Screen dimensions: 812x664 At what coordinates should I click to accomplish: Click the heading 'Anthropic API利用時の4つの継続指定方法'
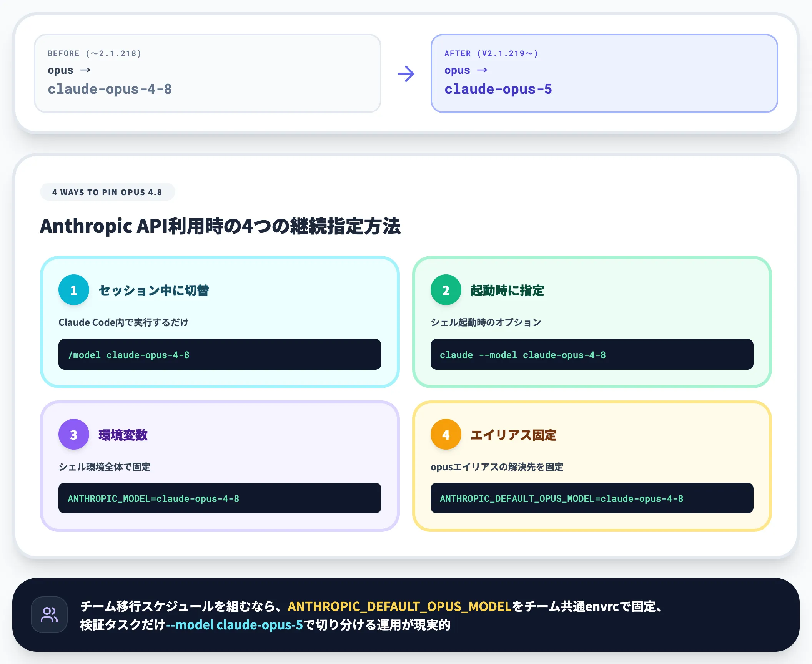[x=220, y=226]
